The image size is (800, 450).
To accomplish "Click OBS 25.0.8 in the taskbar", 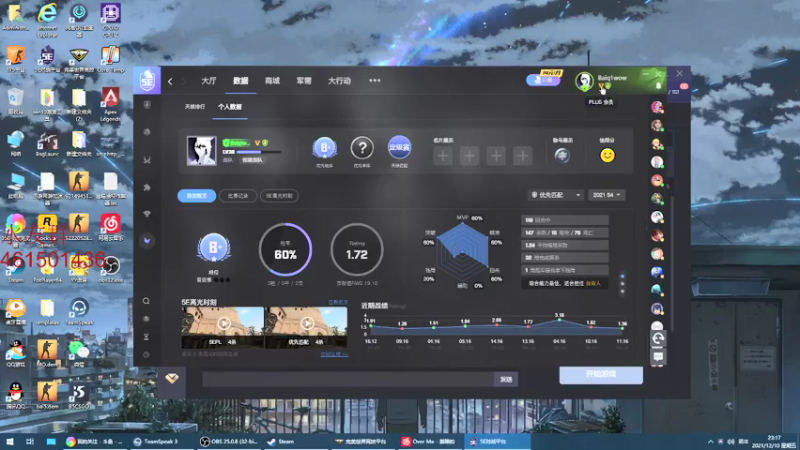I will click(x=229, y=441).
